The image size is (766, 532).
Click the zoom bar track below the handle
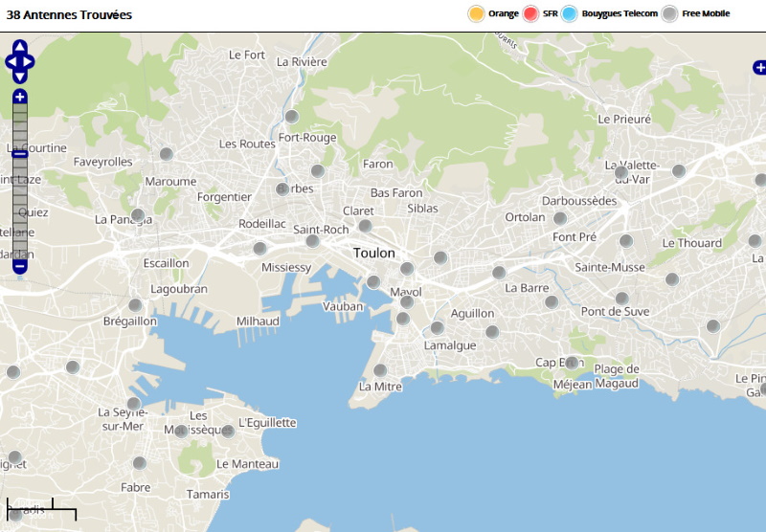pyautogui.click(x=20, y=206)
